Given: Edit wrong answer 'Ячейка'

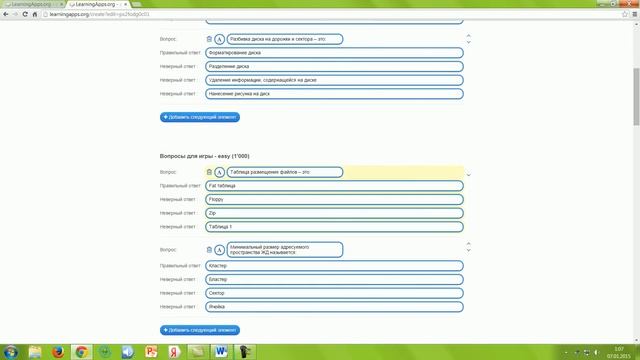Looking at the screenshot, I should point(334,307).
